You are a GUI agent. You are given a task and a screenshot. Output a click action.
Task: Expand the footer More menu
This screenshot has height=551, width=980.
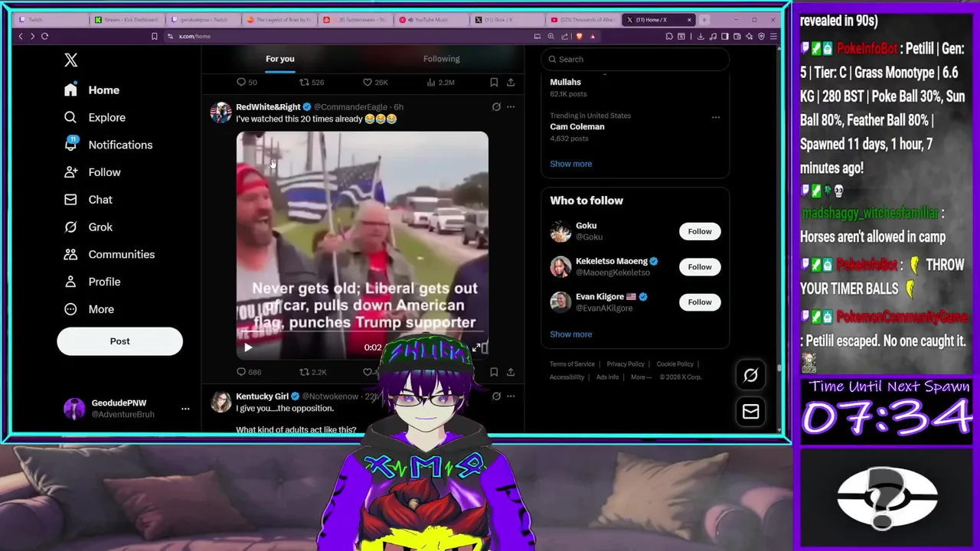(x=641, y=377)
